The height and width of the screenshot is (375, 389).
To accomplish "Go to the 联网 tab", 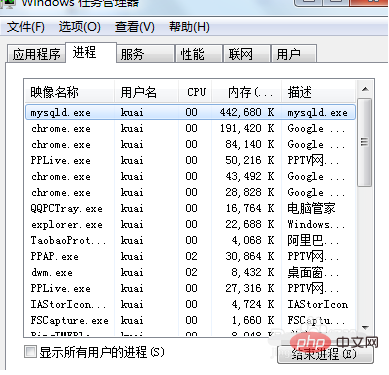I will (247, 54).
